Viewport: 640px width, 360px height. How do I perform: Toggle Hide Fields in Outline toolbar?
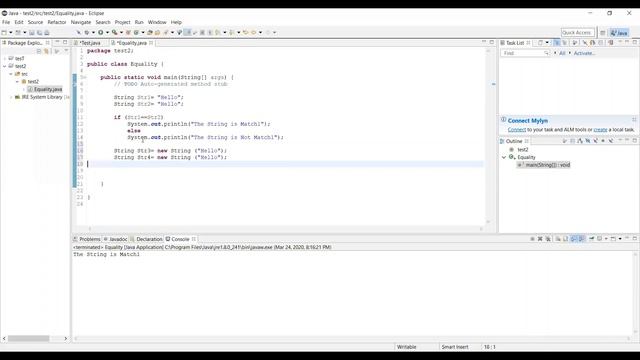[588, 141]
